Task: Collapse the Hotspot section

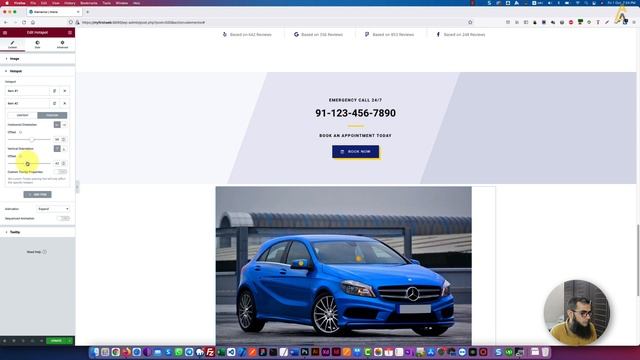Action: click(38, 71)
